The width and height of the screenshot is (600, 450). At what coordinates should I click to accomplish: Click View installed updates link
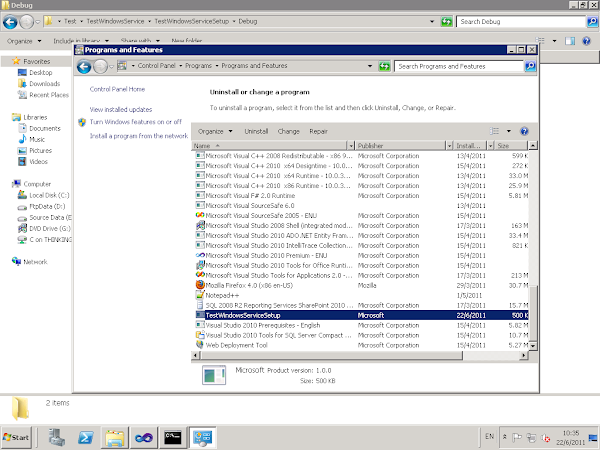tap(121, 109)
